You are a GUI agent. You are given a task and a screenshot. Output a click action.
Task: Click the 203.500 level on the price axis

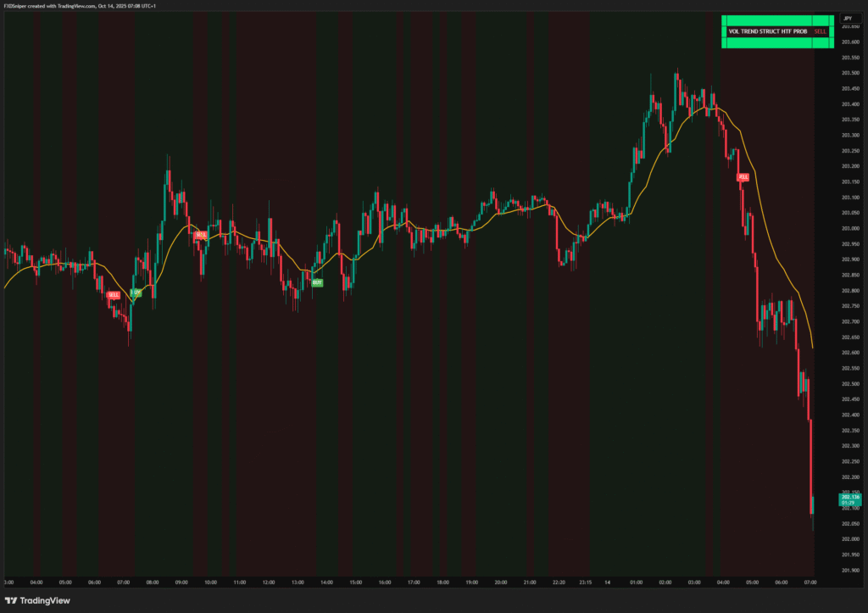coord(850,73)
